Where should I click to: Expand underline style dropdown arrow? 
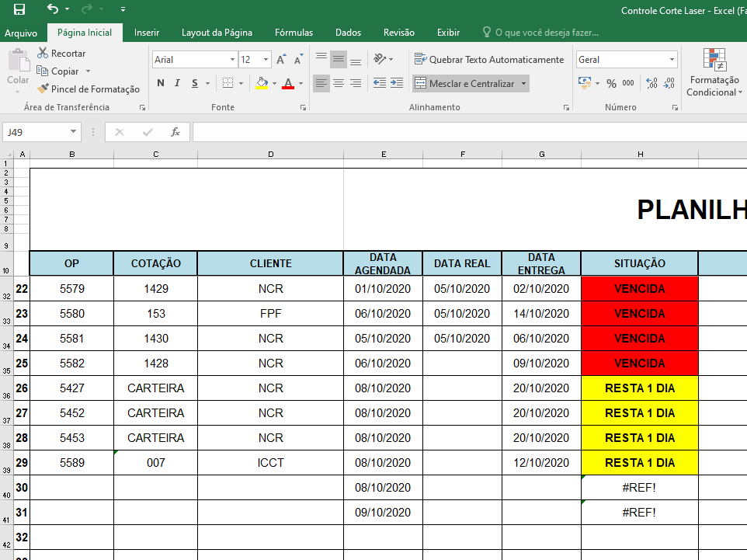207,83
